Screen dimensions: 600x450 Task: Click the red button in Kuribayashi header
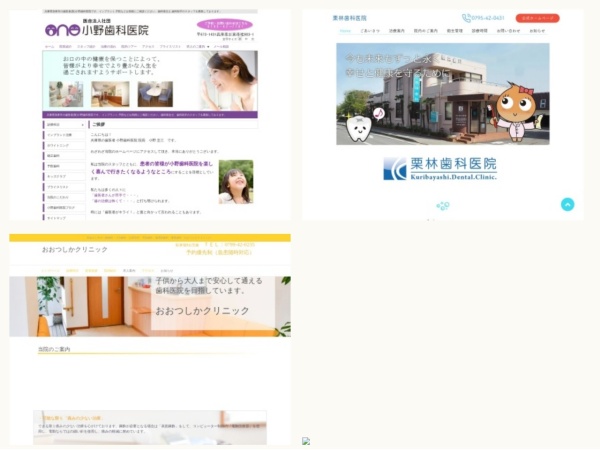[x=537, y=18]
